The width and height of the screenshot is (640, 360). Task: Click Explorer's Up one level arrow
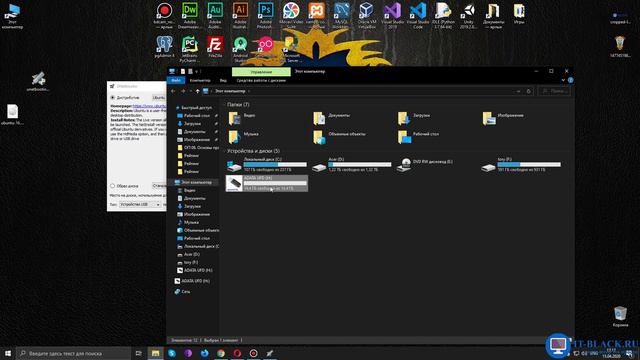tap(198, 91)
